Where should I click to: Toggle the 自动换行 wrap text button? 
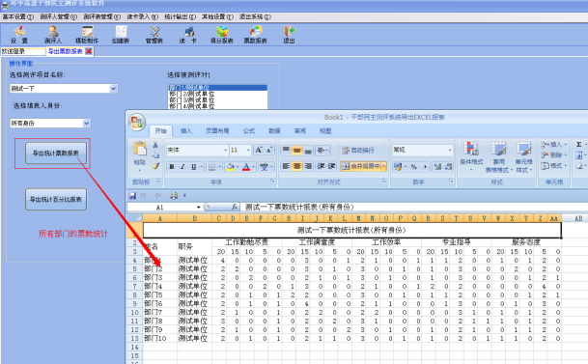pos(358,150)
